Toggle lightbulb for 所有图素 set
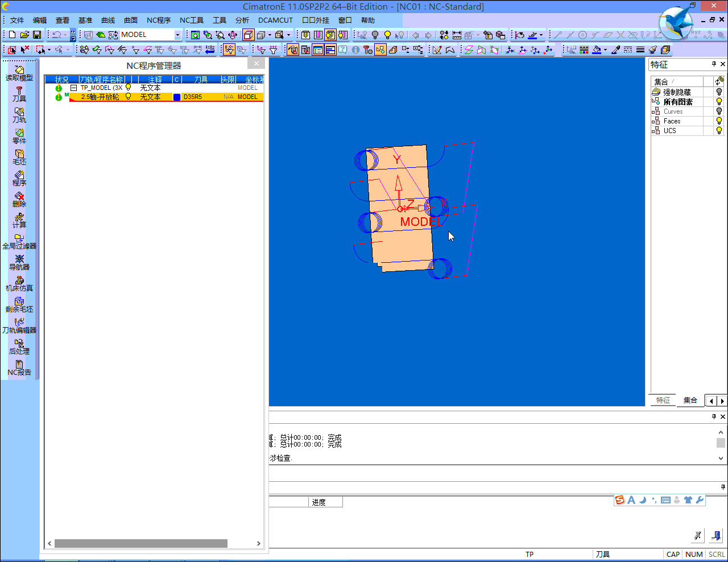Image resolution: width=728 pixels, height=562 pixels. coord(719,102)
